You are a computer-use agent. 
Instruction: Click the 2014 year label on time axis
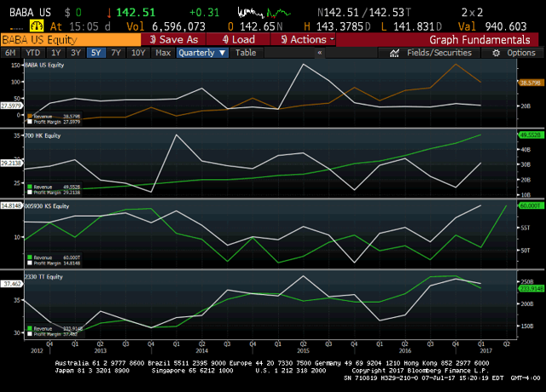(202, 351)
